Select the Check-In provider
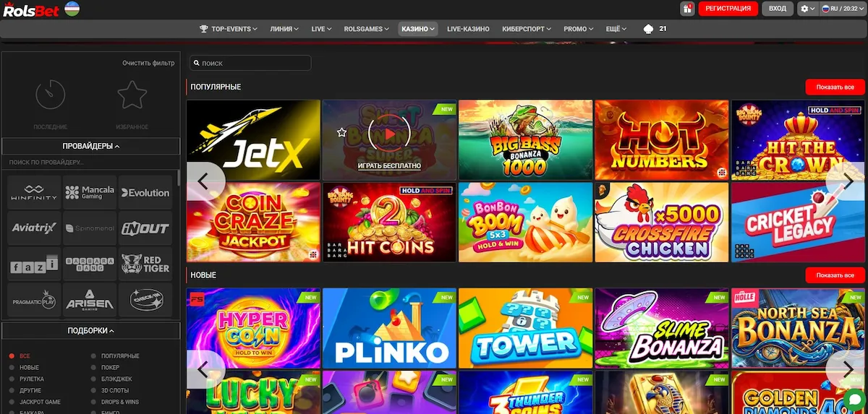 (x=145, y=300)
